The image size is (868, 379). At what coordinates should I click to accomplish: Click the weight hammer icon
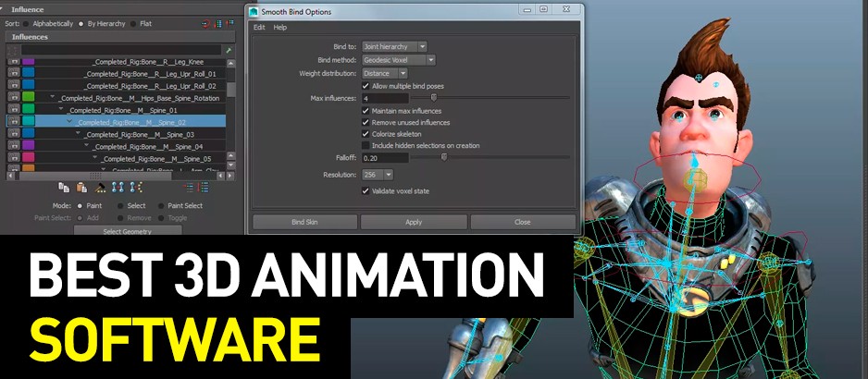(98, 188)
